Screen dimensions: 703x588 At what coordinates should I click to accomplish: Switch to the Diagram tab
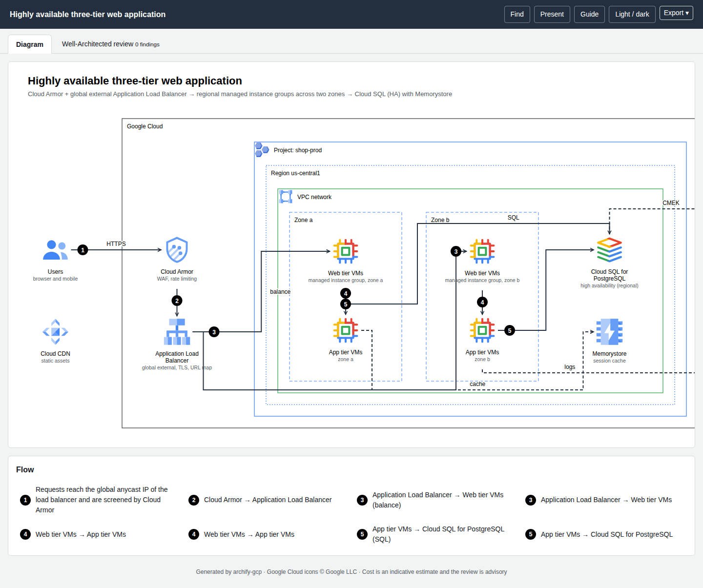(x=30, y=44)
